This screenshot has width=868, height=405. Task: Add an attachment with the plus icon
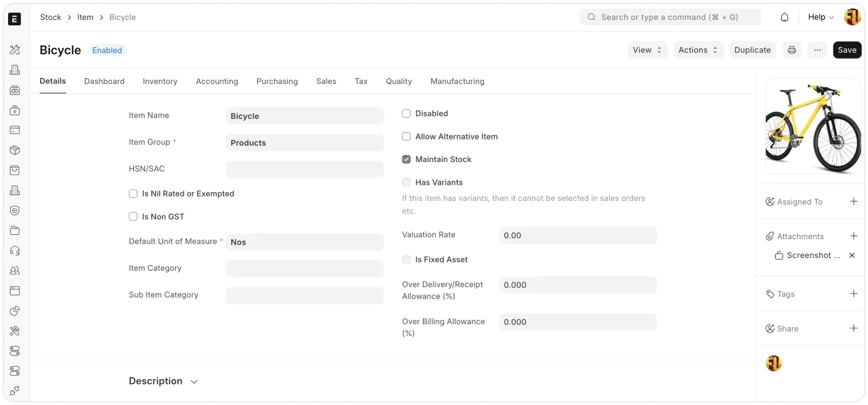pyautogui.click(x=853, y=236)
